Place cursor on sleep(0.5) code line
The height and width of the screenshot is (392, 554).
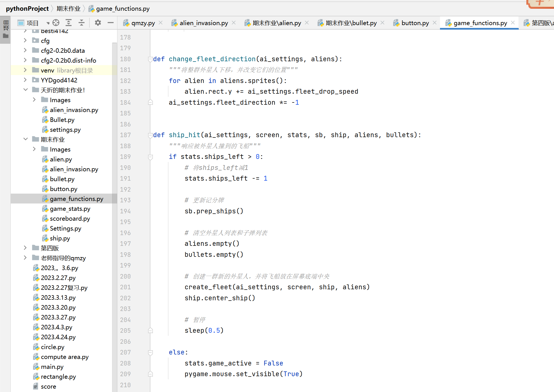(x=204, y=330)
